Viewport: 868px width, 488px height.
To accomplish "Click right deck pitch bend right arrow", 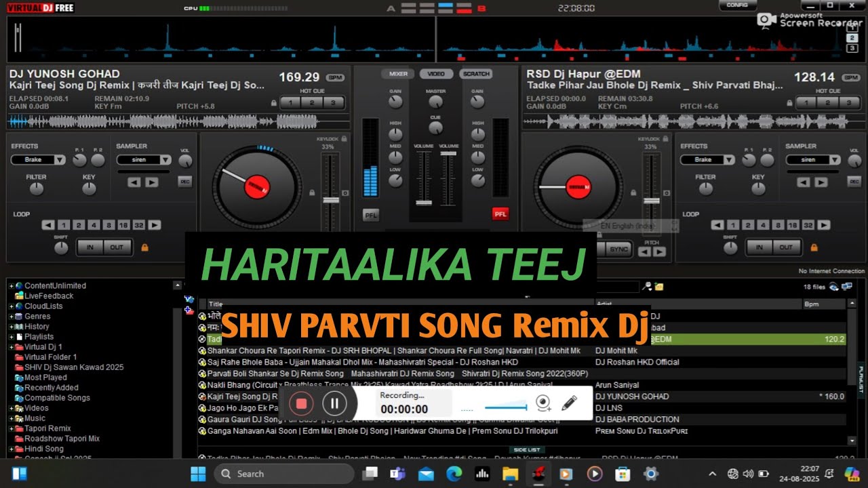I will click(658, 252).
